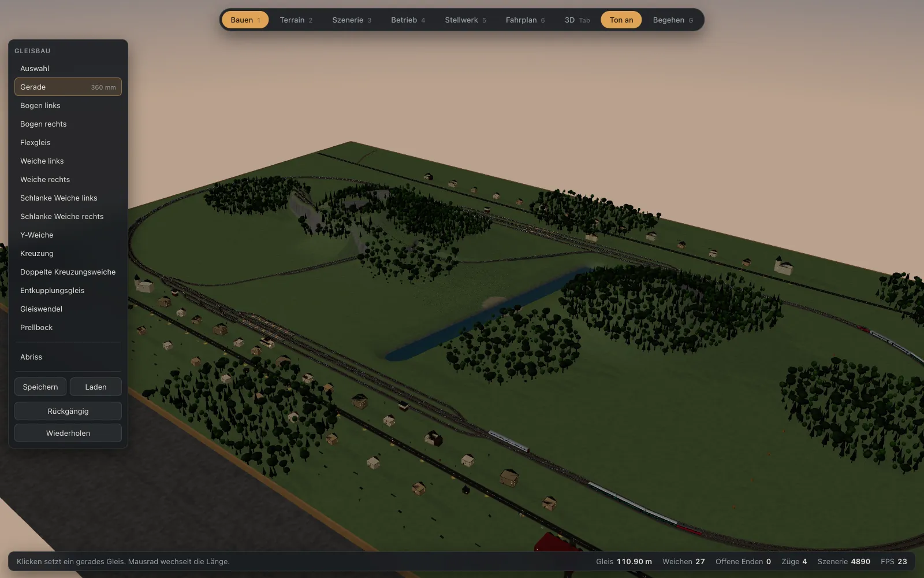Screen dimensions: 924x578
Task: Open the Fahrplan tab
Action: (525, 20)
